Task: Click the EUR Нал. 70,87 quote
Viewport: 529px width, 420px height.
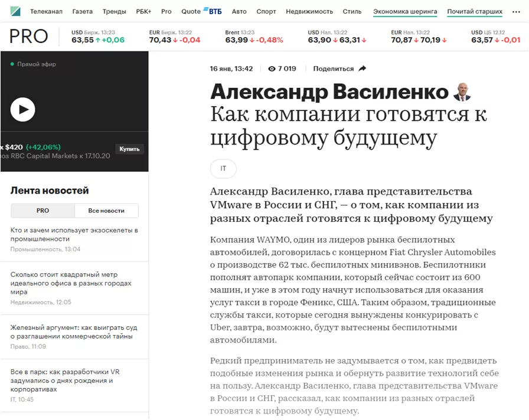Action: coord(419,37)
